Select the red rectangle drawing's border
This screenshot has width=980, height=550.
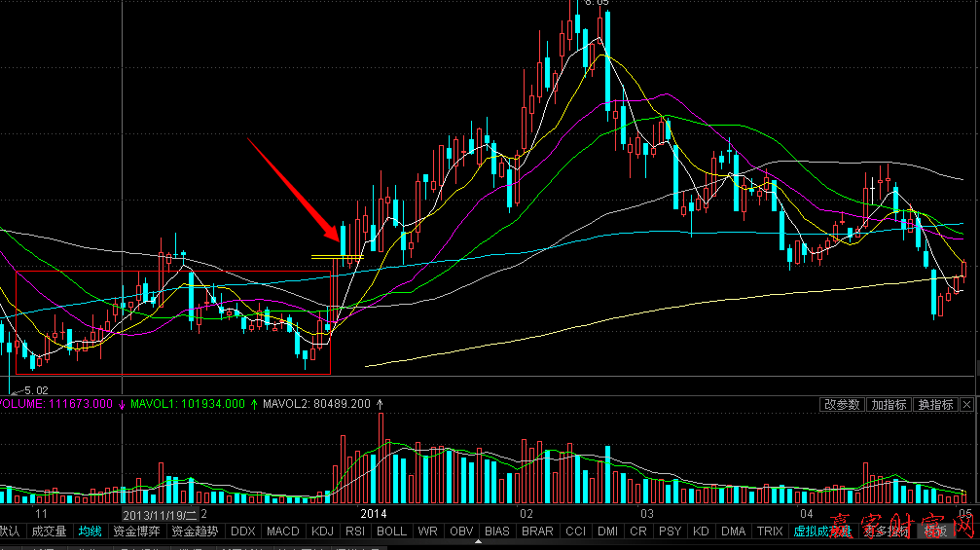(175, 272)
